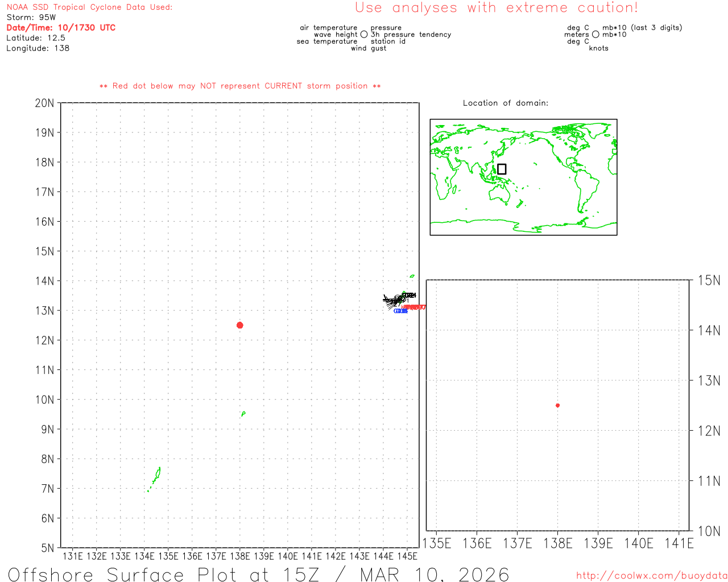Click the "145E" longitude axis label
The image size is (728, 582).
(x=407, y=556)
